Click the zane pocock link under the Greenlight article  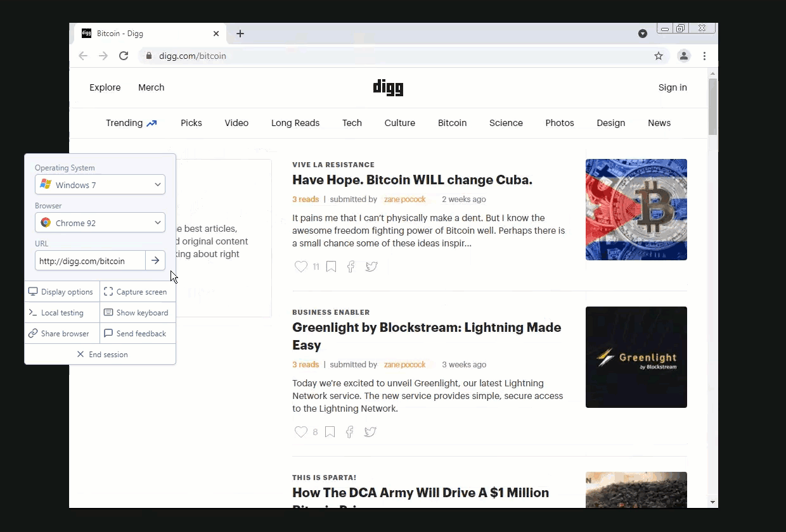click(404, 364)
